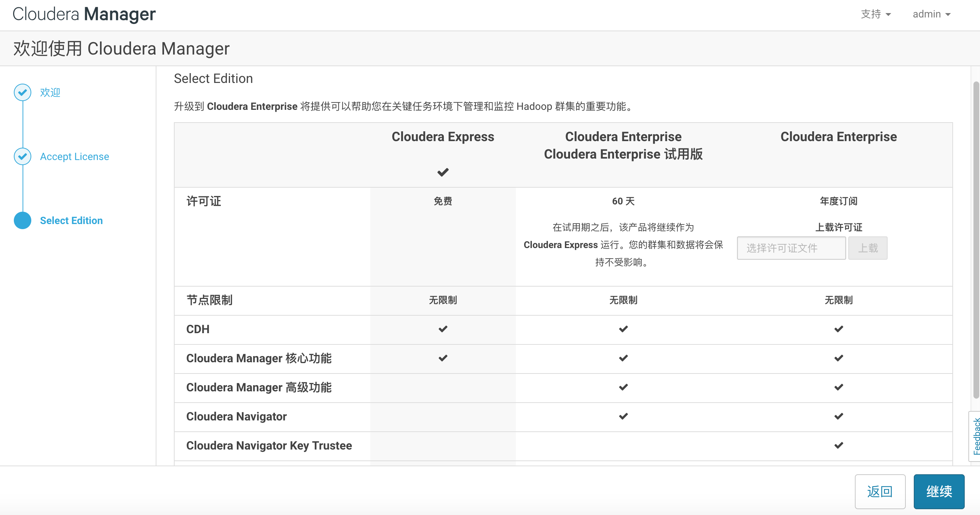
Task: Click the 年度订阅 license cell
Action: click(838, 201)
